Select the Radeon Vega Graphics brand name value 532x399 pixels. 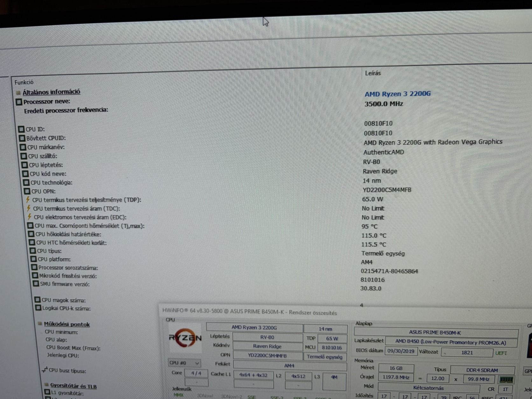[x=433, y=142]
